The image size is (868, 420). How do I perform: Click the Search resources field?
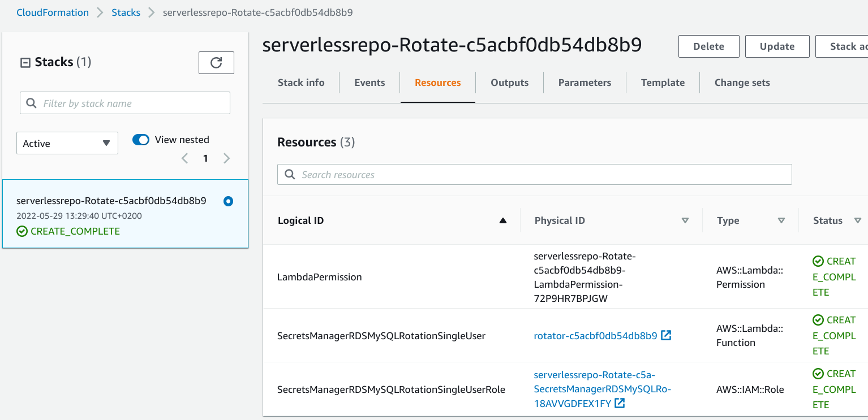pos(534,175)
